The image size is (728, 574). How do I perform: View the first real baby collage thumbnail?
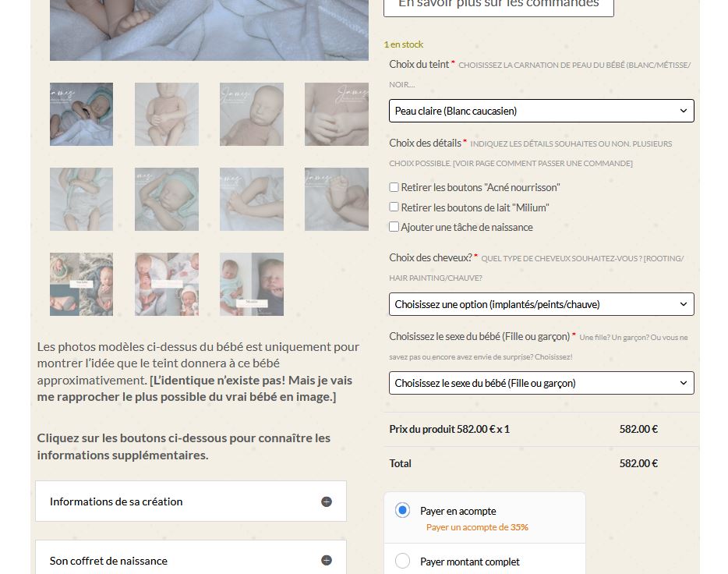[x=81, y=284]
